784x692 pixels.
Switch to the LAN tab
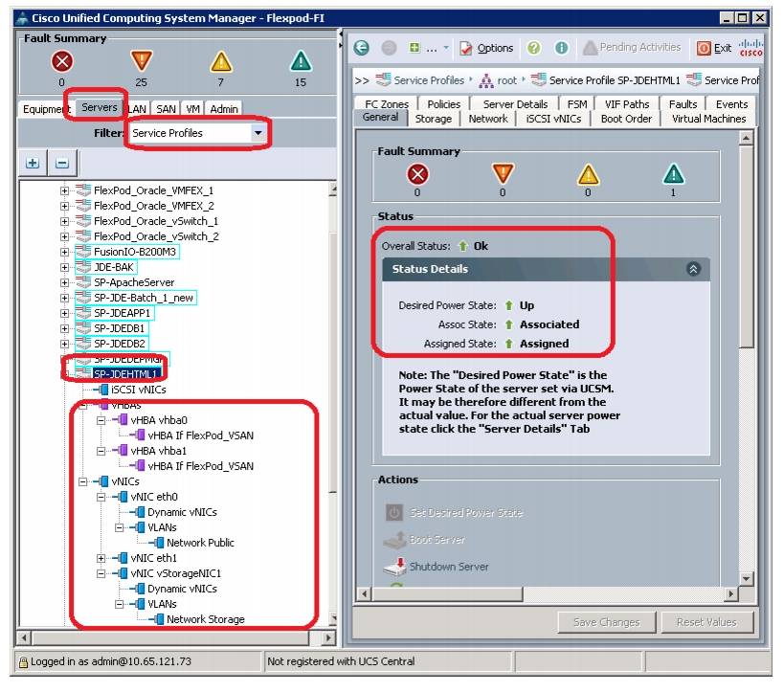[137, 109]
